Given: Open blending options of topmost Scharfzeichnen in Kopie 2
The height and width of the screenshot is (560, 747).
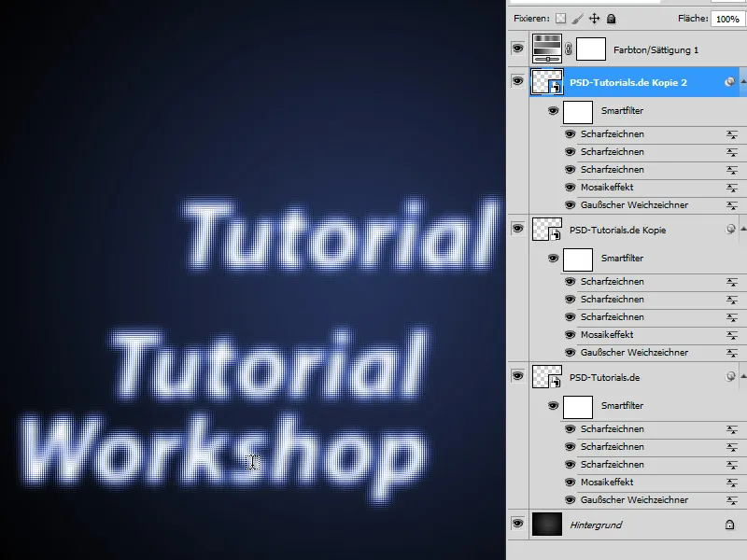Looking at the screenshot, I should [x=732, y=134].
